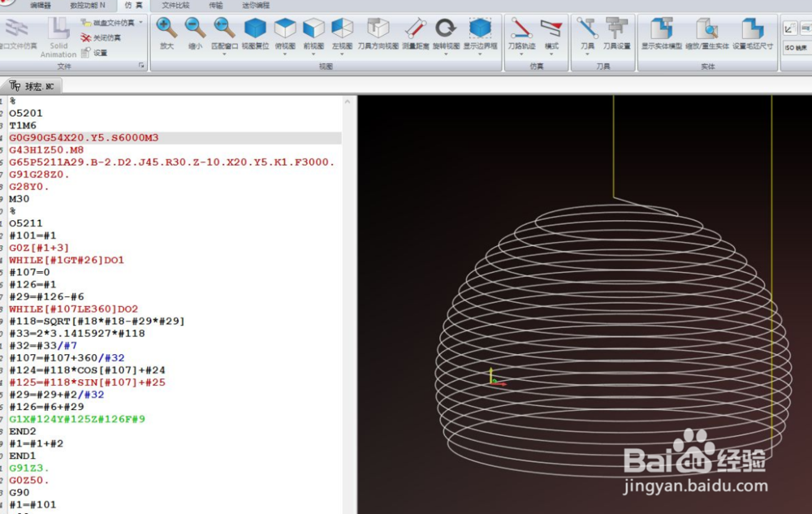Expand the 左视图 dropdown arrow
The width and height of the screenshot is (812, 514).
[342, 54]
